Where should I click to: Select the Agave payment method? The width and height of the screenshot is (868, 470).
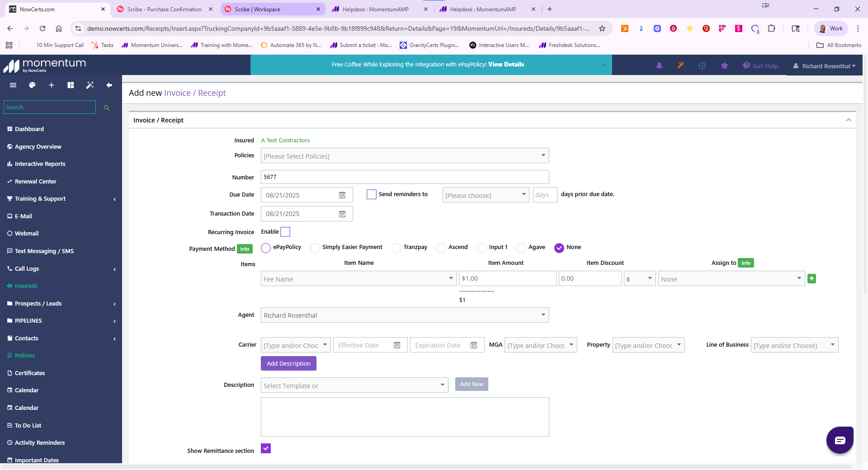point(521,248)
